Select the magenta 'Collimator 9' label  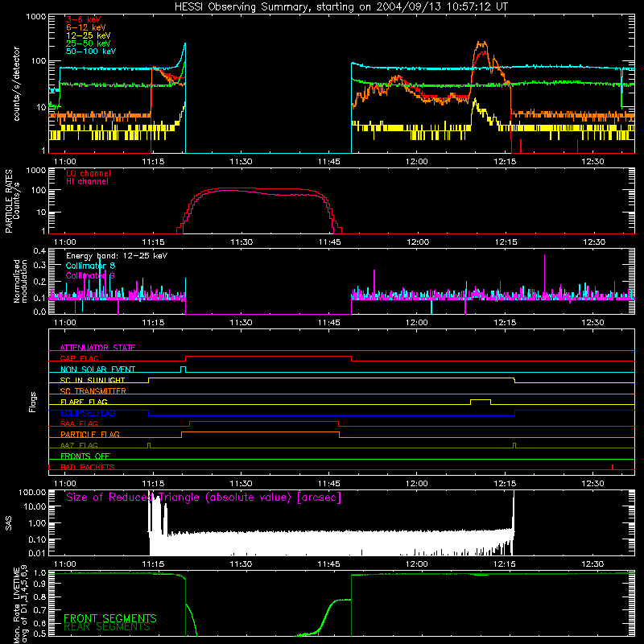coord(90,275)
